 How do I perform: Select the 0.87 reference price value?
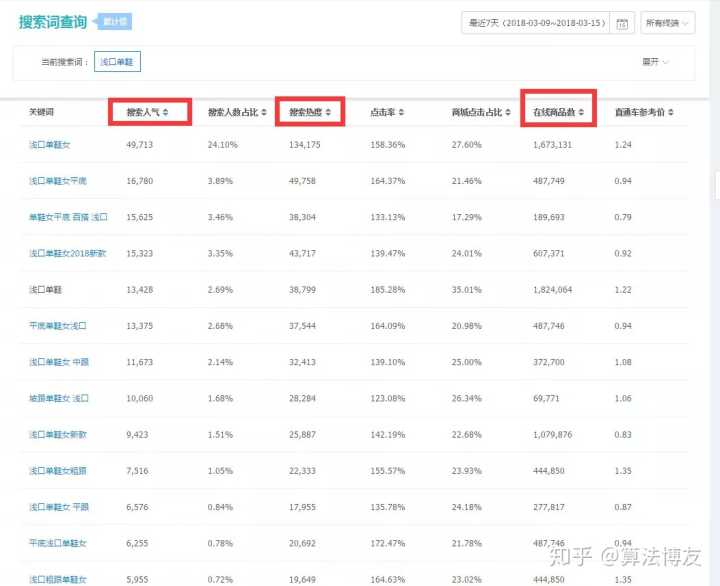click(x=623, y=507)
